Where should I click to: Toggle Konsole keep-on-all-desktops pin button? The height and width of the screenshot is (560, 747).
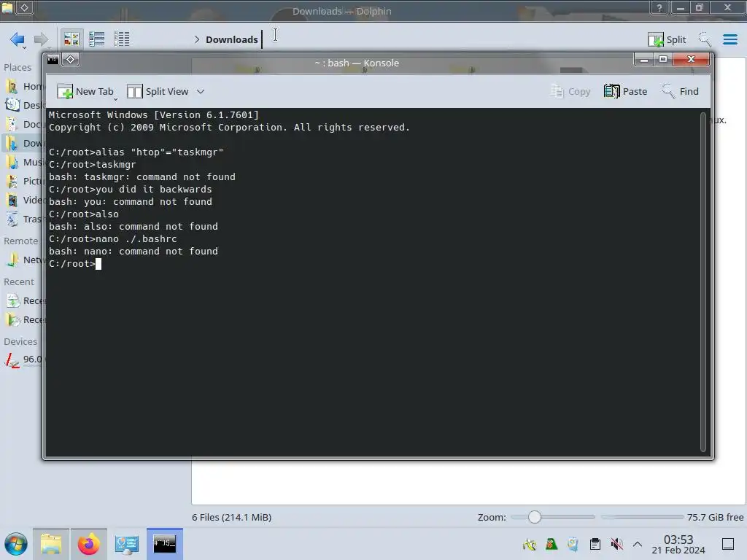point(71,60)
